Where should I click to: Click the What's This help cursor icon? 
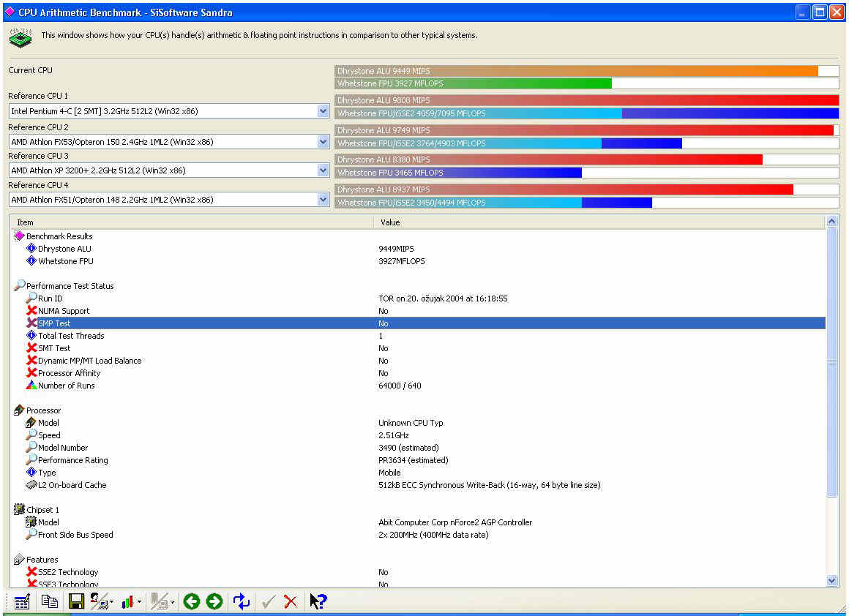point(318,601)
